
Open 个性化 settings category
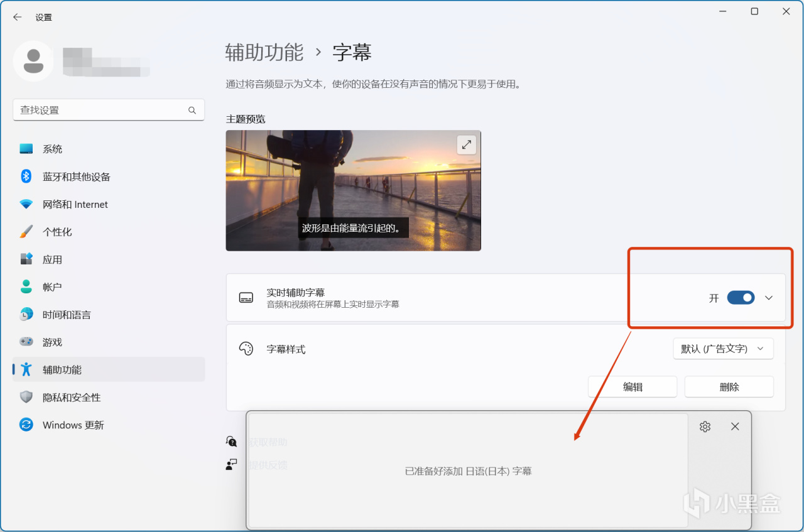click(x=109, y=232)
